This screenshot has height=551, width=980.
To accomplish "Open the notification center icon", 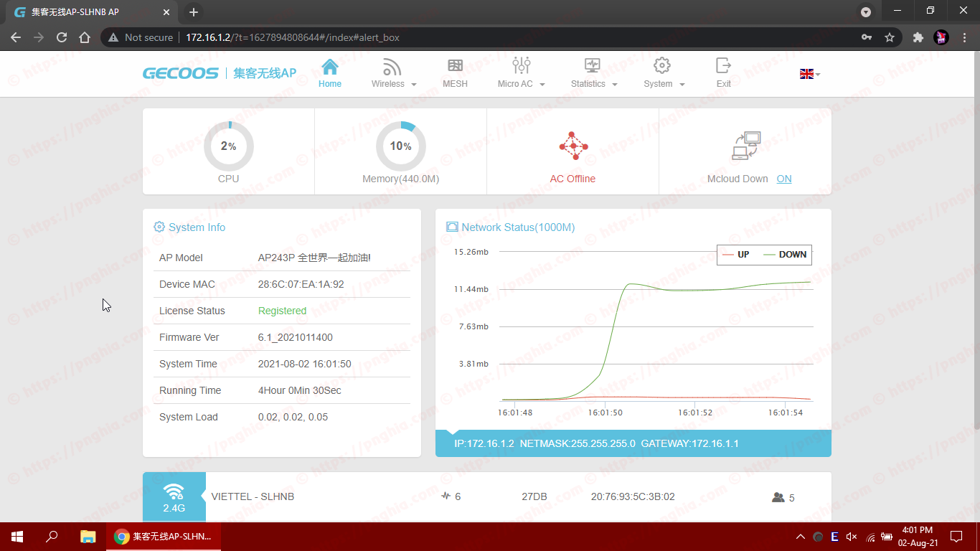I will (956, 537).
